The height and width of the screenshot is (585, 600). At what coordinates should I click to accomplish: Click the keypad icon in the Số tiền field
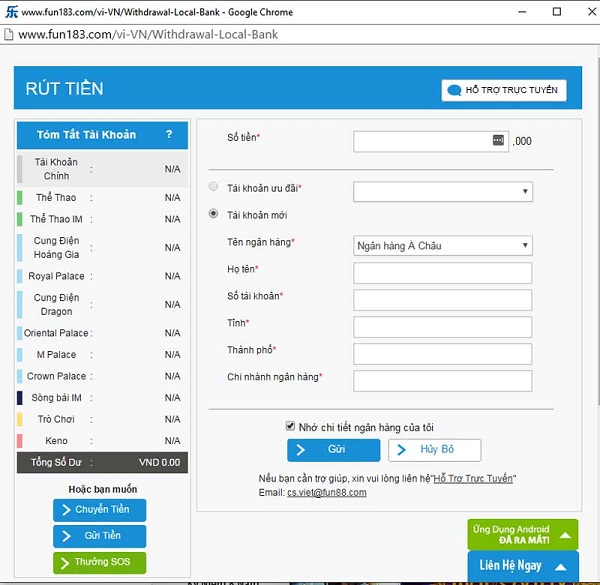[499, 141]
